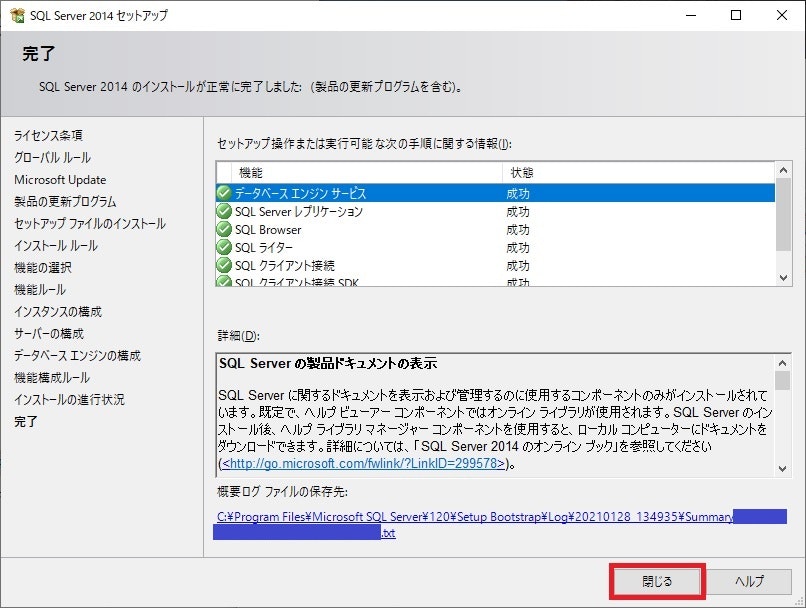
Task: Select 機能の選択 step in sidebar
Action: pyautogui.click(x=43, y=268)
